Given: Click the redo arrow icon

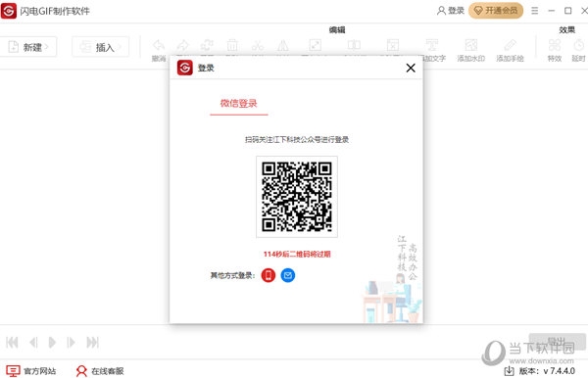Looking at the screenshot, I should (182, 46).
